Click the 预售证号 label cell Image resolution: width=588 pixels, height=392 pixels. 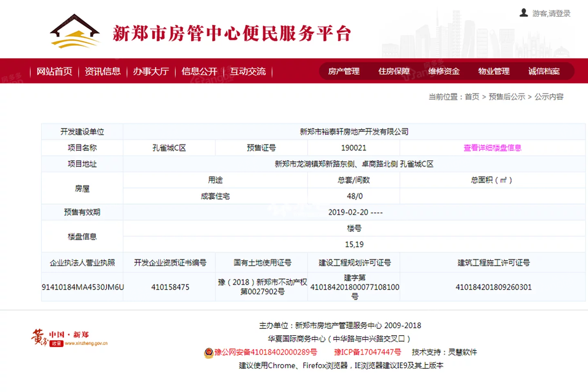pyautogui.click(x=261, y=148)
